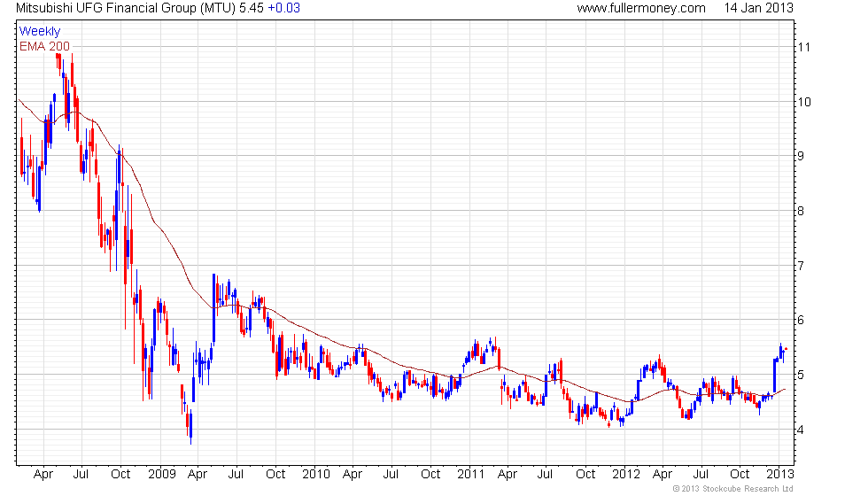The width and height of the screenshot is (868, 496).
Task: Click the latest candle near January 2013
Action: [x=786, y=349]
